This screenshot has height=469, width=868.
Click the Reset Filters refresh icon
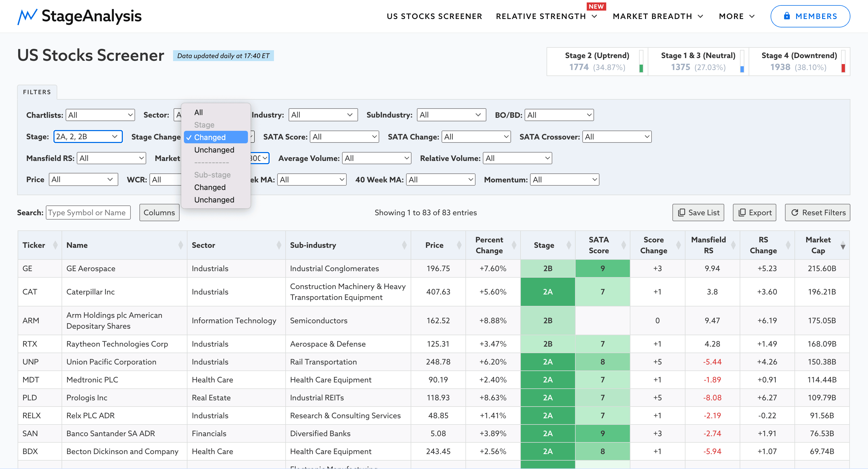click(x=794, y=213)
